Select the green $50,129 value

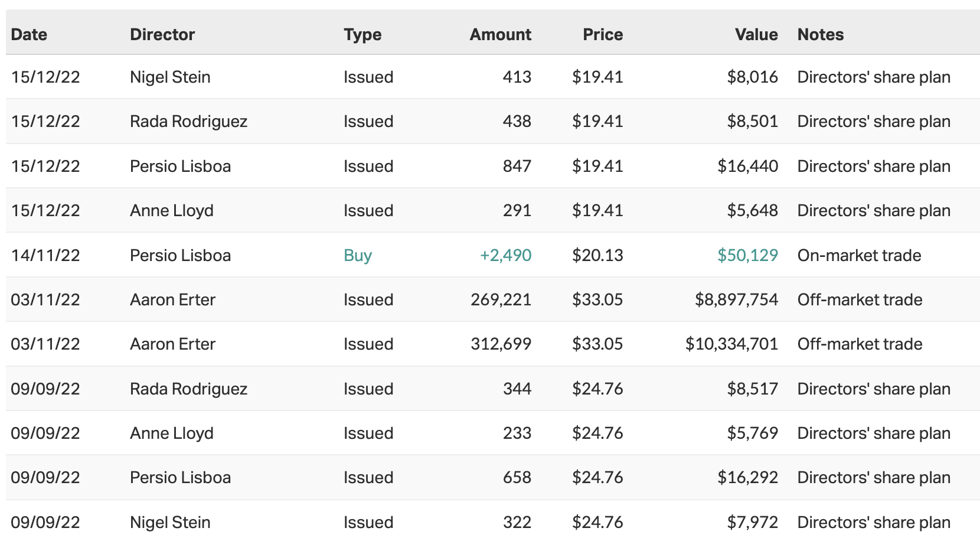click(747, 256)
